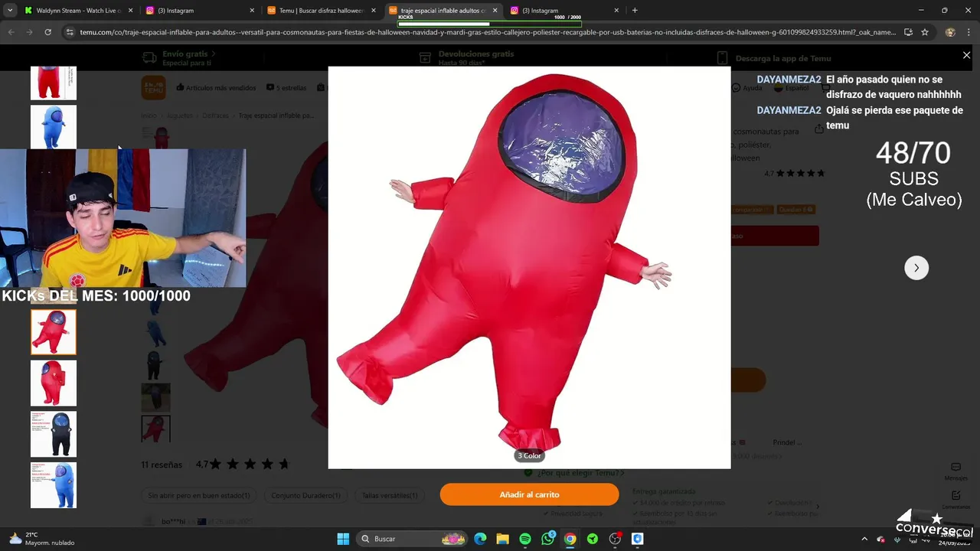
Task: Open Spotify from taskbar
Action: pos(525,539)
